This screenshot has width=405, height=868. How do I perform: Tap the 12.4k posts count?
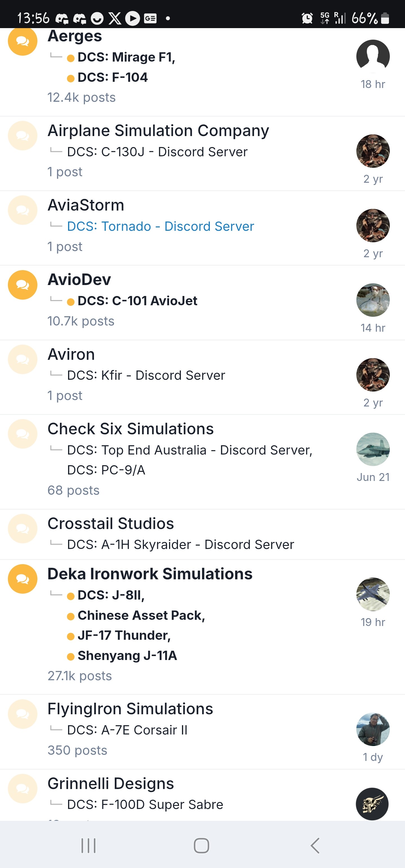pos(81,98)
